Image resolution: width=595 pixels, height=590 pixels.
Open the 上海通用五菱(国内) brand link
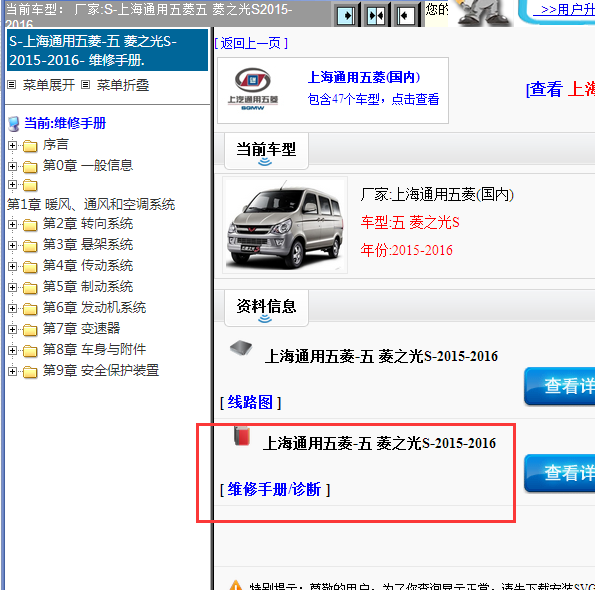click(x=364, y=77)
